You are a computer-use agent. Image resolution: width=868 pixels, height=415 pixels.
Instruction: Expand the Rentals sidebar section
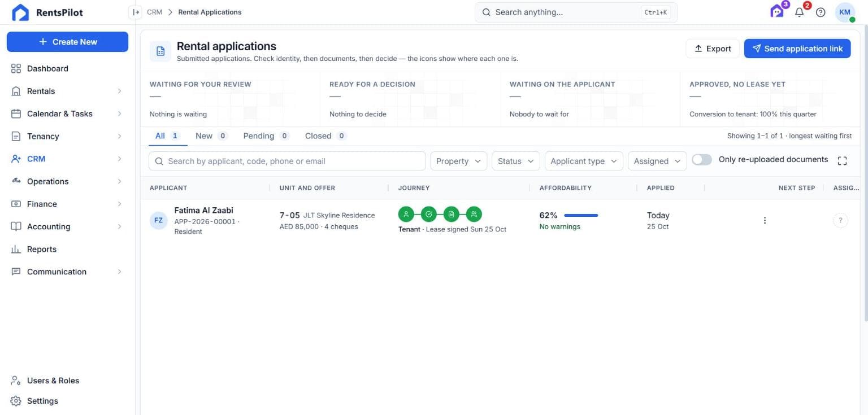point(67,91)
